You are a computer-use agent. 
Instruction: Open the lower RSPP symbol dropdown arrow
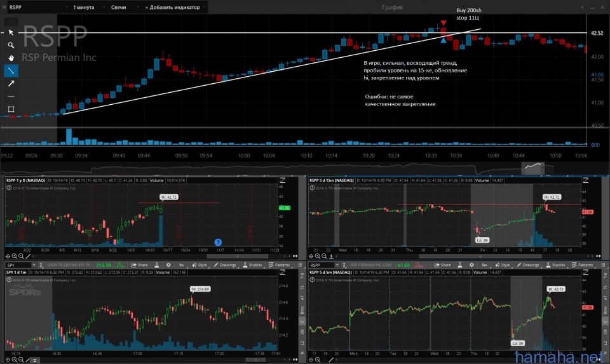click(x=337, y=265)
